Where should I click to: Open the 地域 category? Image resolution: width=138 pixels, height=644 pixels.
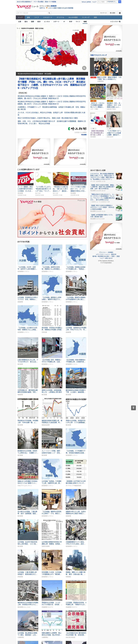click(x=85, y=22)
